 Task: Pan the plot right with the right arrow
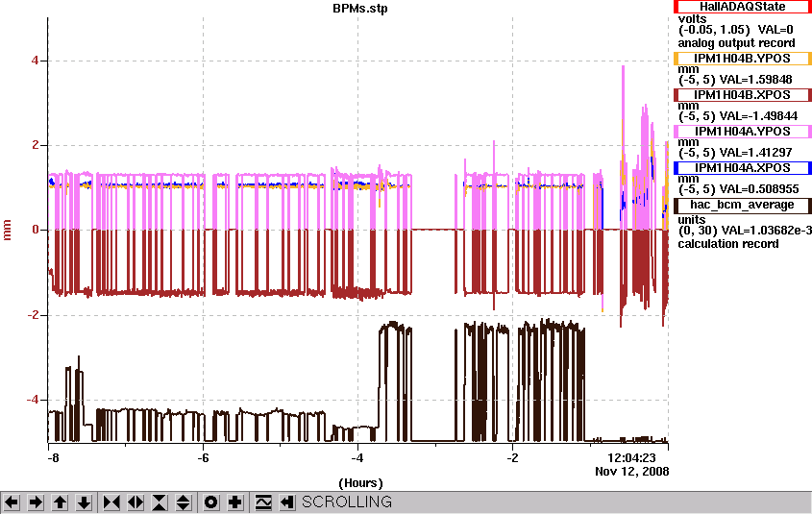[x=36, y=502]
